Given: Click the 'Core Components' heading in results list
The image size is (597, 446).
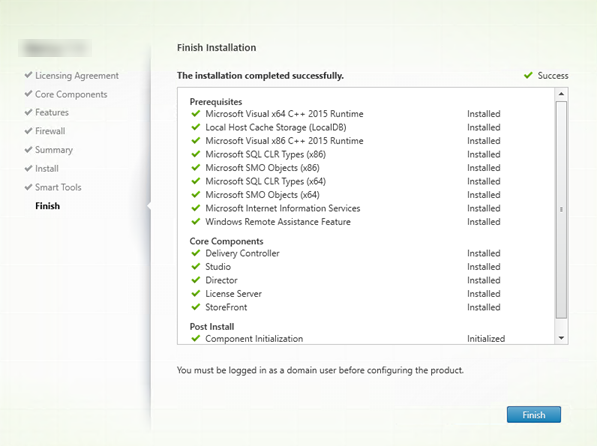Looking at the screenshot, I should 227,241.
